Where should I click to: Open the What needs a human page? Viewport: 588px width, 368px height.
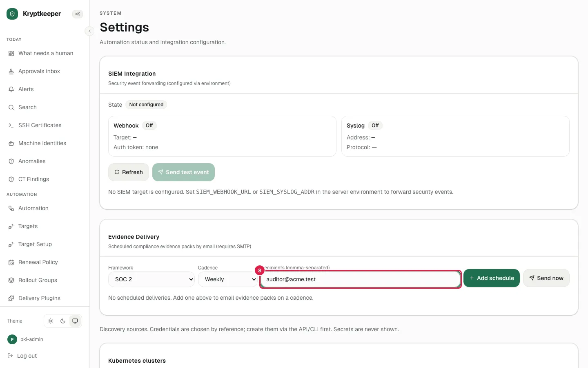[x=45, y=53]
